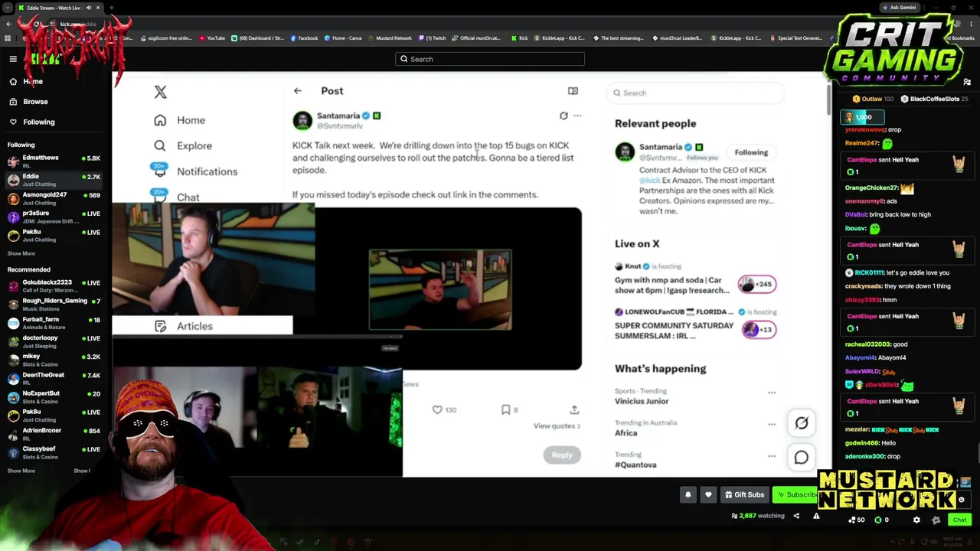The height and width of the screenshot is (551, 980).
Task: Open more options for Vinicius Junior trend
Action: tap(772, 393)
